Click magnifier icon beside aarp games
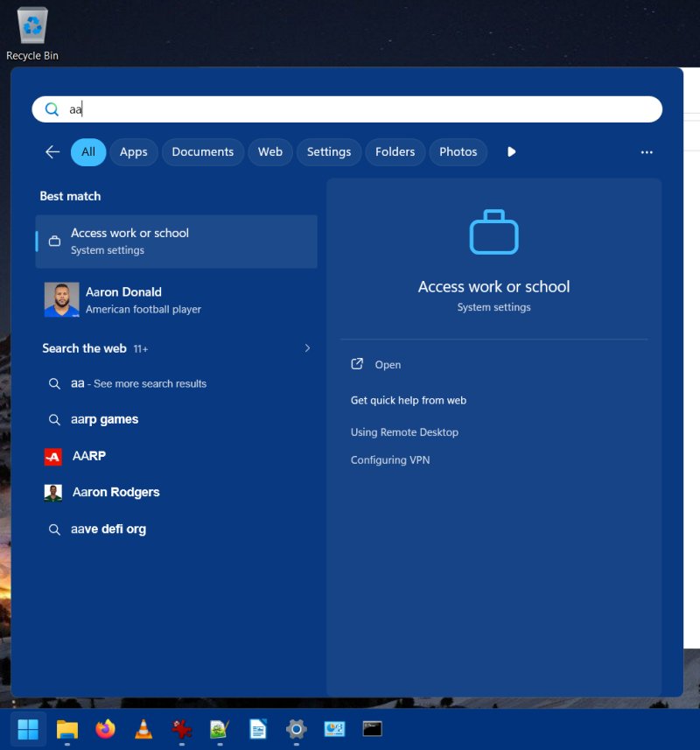Viewport: 700px width, 750px height. [x=54, y=420]
